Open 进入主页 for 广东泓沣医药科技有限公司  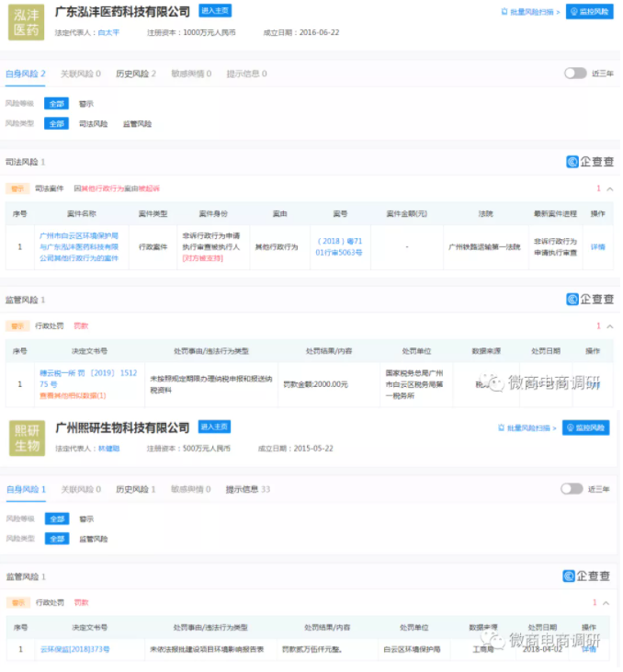point(216,11)
